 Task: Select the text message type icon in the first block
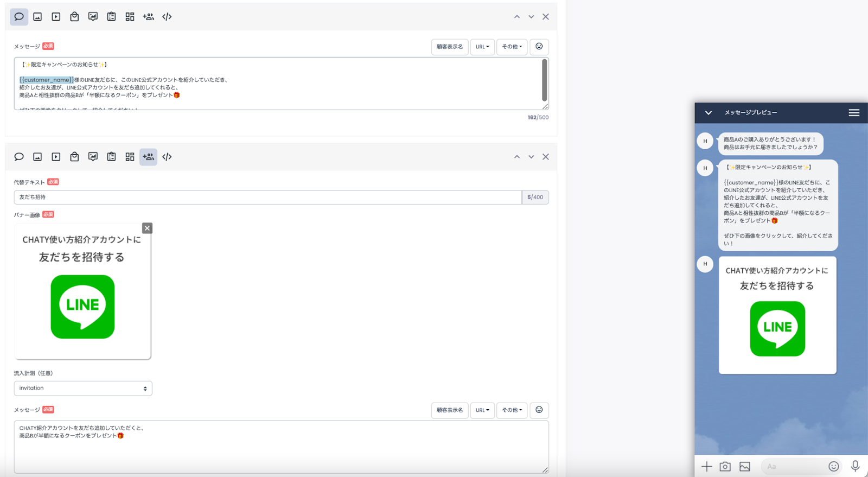click(19, 17)
